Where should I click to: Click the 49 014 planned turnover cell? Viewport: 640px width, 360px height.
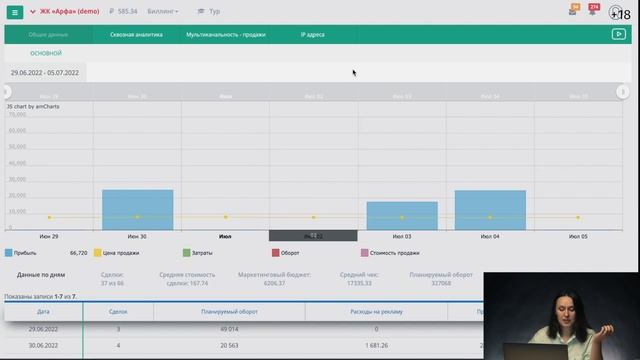229,329
